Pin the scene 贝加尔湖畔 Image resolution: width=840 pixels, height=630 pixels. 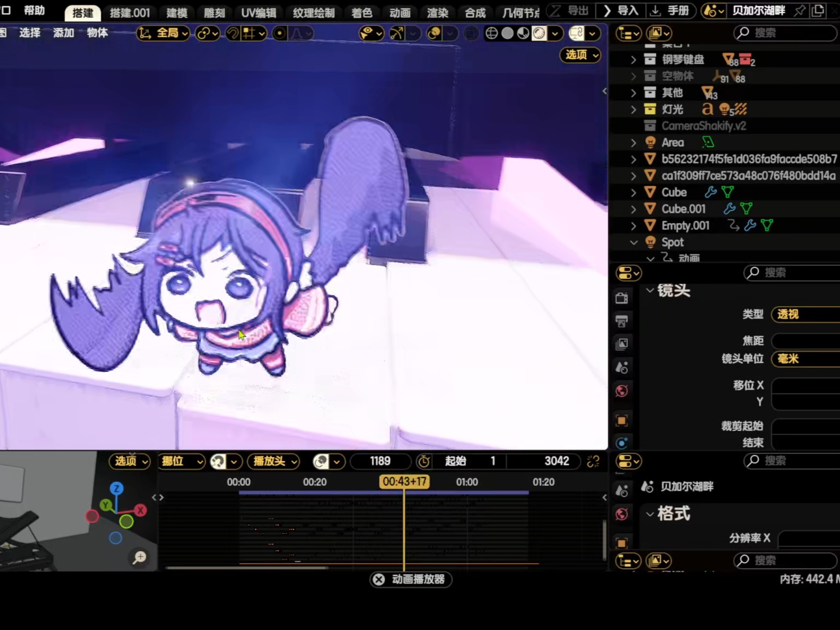coord(800,11)
